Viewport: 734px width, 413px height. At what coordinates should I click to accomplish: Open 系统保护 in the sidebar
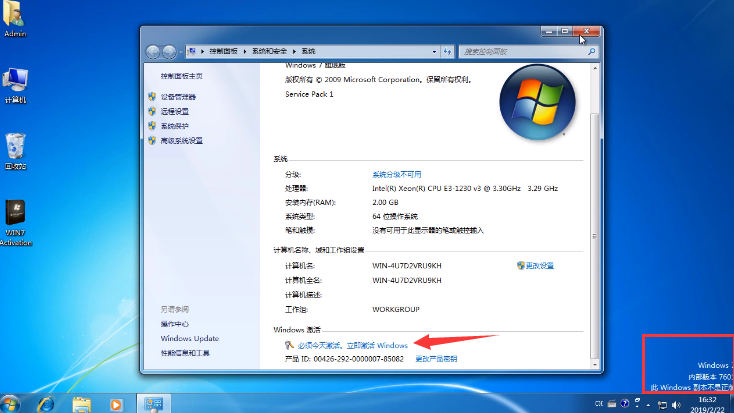click(175, 126)
